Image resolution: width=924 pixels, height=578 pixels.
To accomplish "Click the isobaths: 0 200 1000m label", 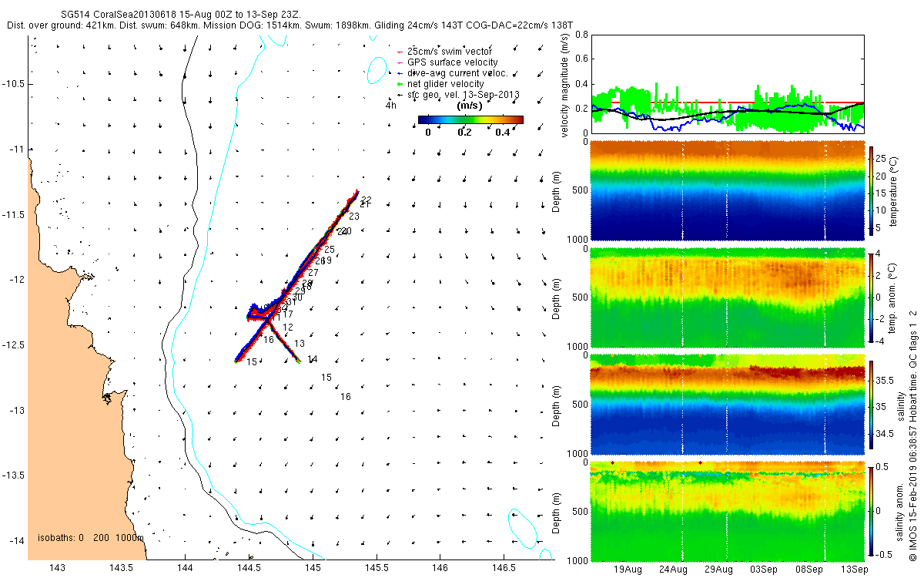I will click(x=91, y=537).
